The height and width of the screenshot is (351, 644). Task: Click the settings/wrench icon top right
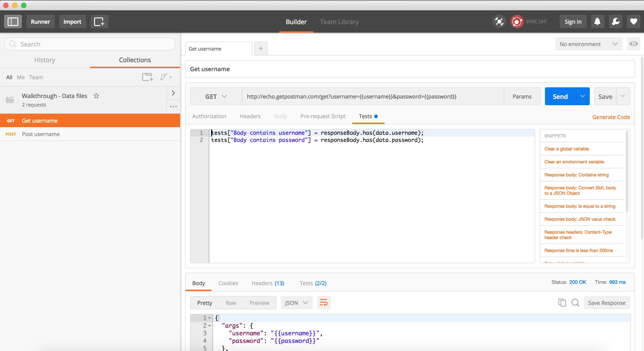(615, 22)
